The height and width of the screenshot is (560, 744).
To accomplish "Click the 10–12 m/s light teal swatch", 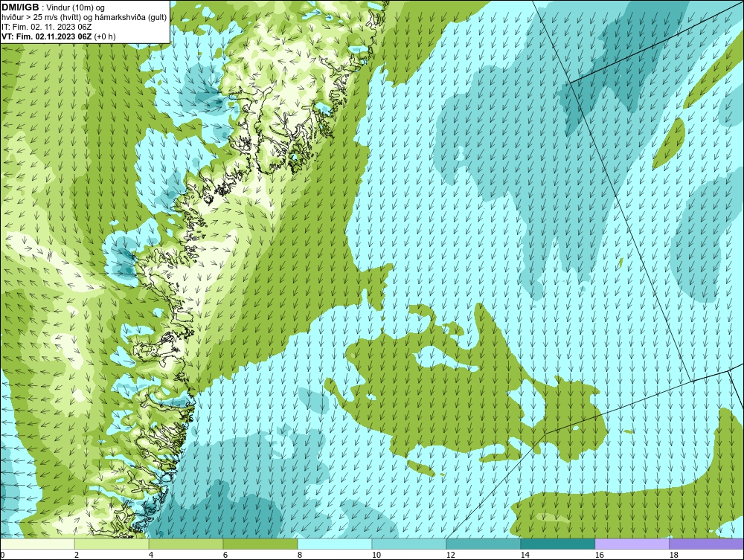I will [x=409, y=544].
